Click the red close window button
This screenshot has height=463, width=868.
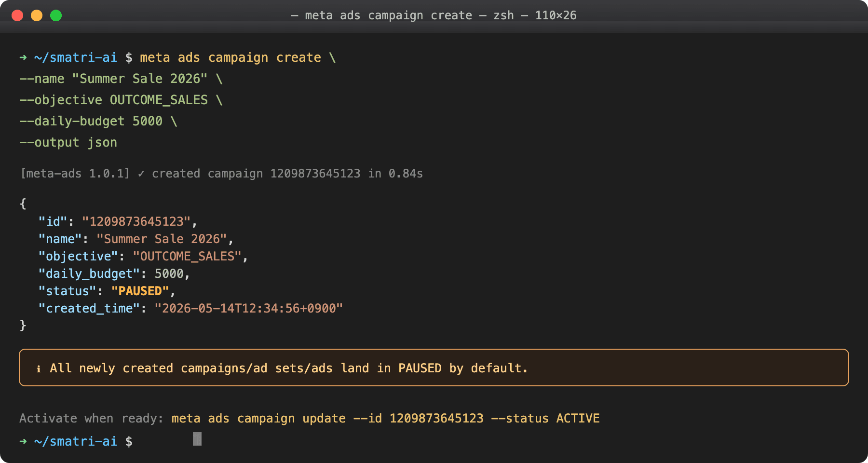tap(17, 15)
